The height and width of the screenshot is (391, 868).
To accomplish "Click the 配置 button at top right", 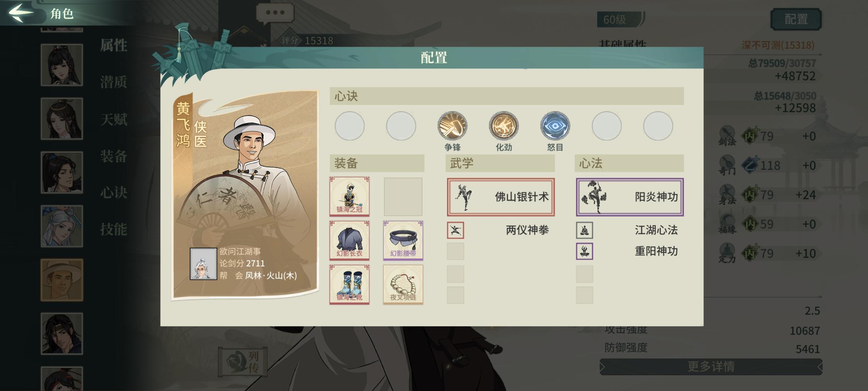I will tap(796, 19).
